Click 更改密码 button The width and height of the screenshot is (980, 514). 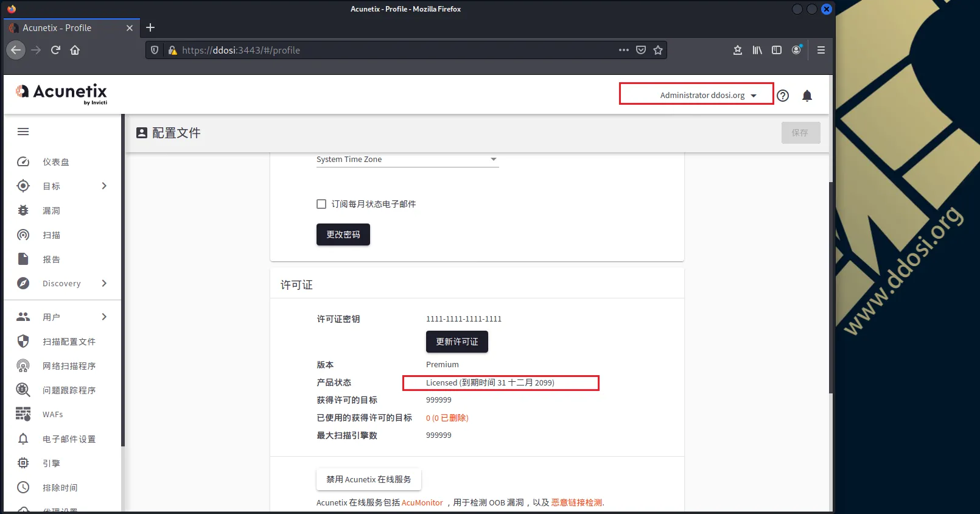[343, 234]
